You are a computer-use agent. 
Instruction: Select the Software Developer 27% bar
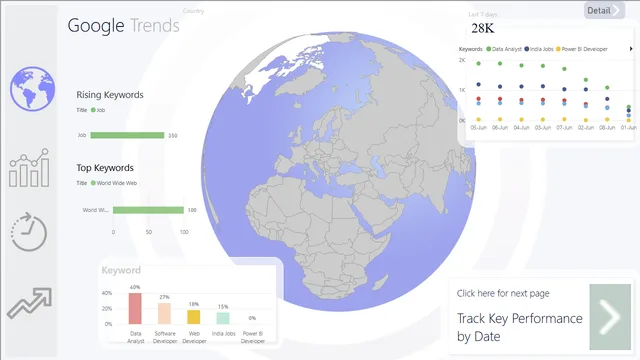[x=164, y=313]
